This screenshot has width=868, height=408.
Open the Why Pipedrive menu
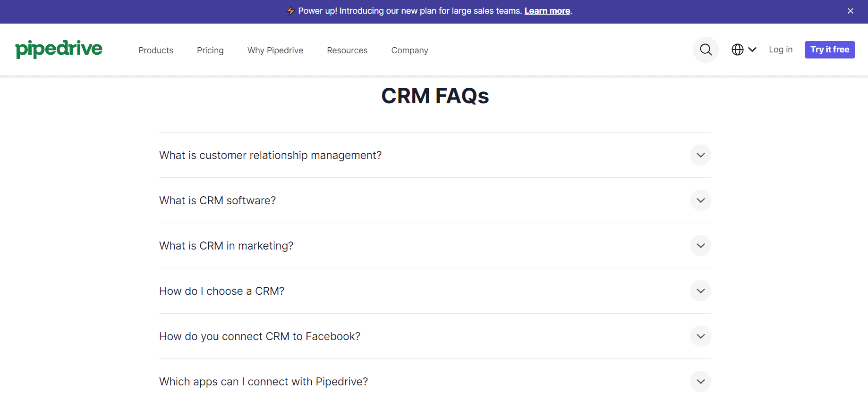275,50
